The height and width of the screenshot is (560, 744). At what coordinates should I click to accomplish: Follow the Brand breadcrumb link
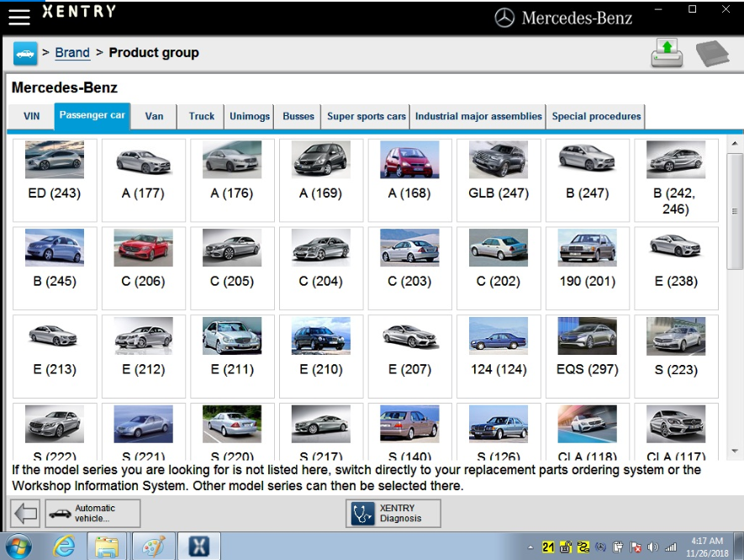[72, 53]
